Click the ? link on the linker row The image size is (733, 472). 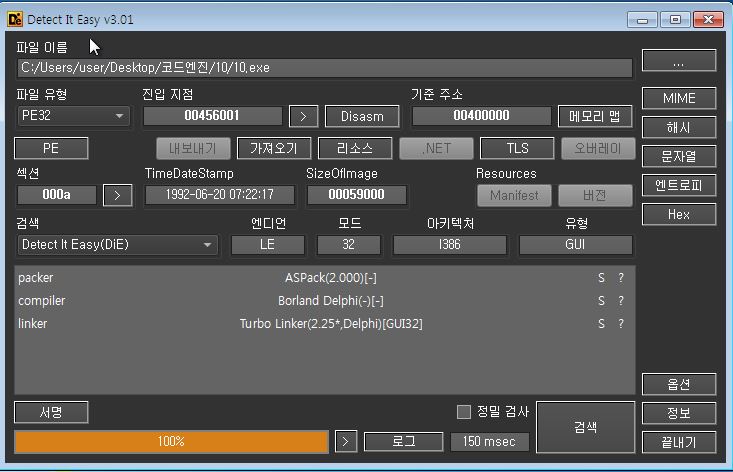coord(621,324)
